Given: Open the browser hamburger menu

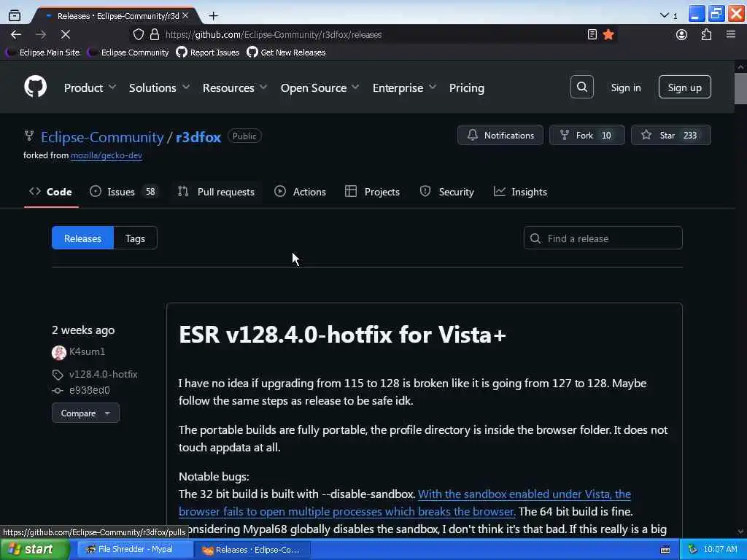Looking at the screenshot, I should pos(731,34).
